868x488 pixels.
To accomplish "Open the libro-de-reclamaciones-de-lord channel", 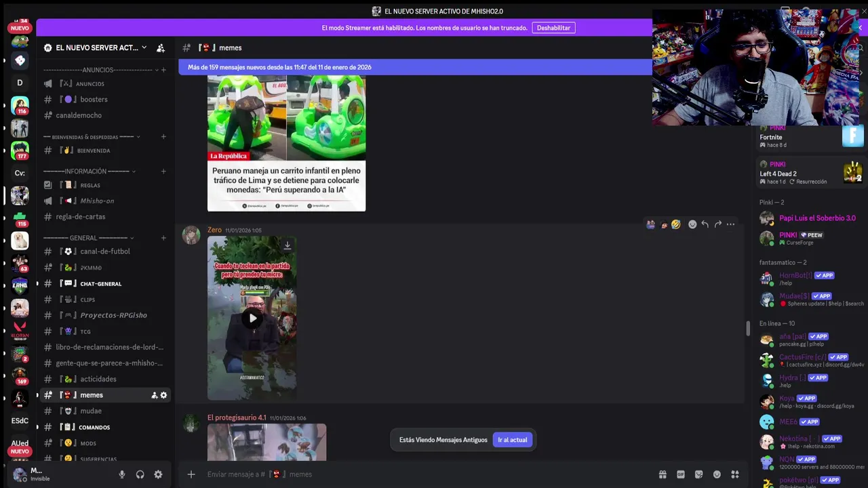I will coord(104,347).
